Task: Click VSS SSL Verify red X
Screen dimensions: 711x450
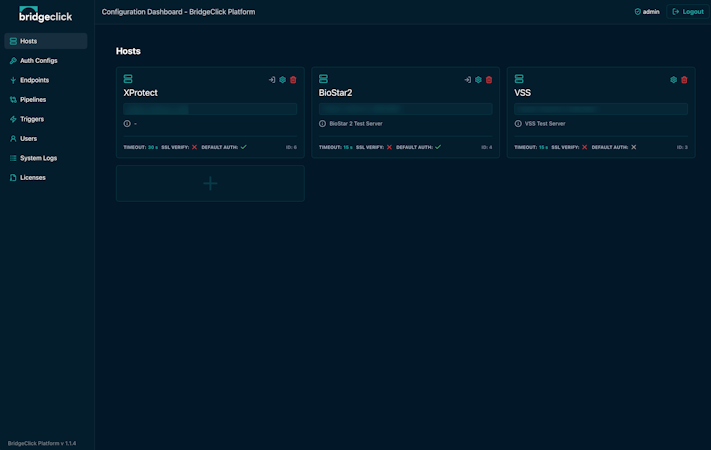Action: 584,147
